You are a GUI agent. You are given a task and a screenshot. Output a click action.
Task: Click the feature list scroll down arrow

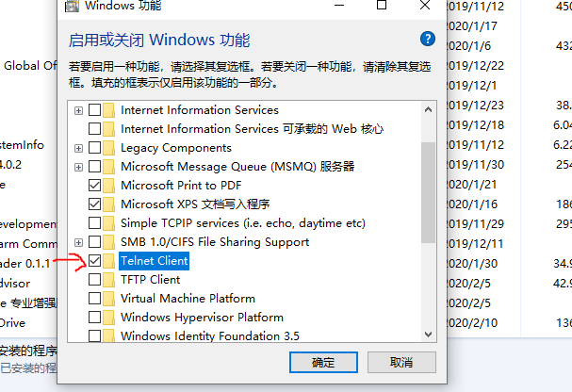428,334
